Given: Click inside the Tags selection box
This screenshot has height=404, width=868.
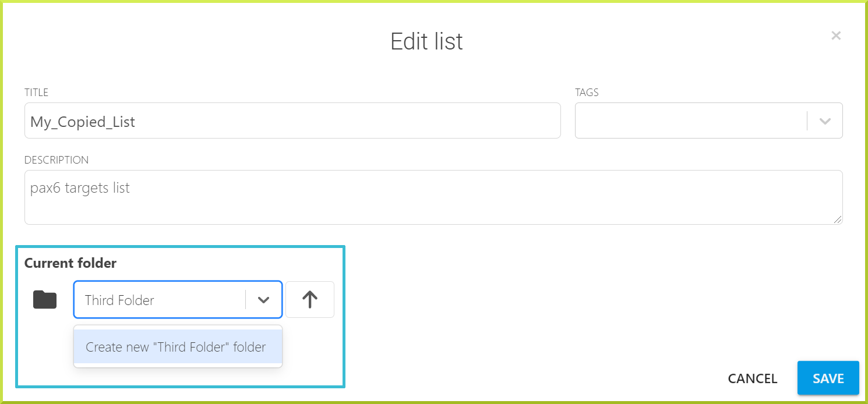Looking at the screenshot, I should (x=691, y=121).
